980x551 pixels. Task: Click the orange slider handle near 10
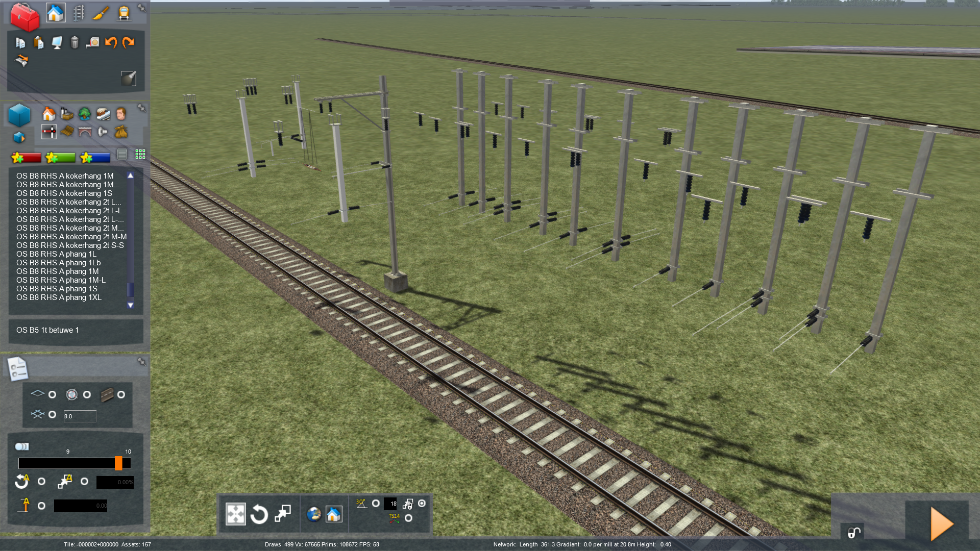[x=118, y=463]
